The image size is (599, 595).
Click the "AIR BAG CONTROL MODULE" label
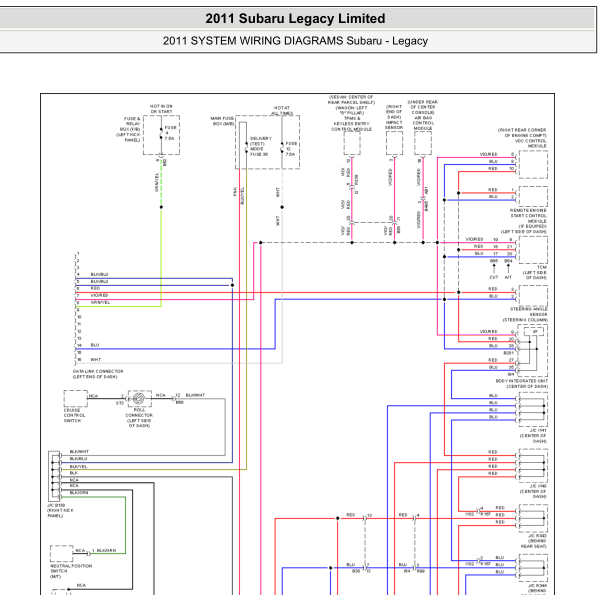423,123
